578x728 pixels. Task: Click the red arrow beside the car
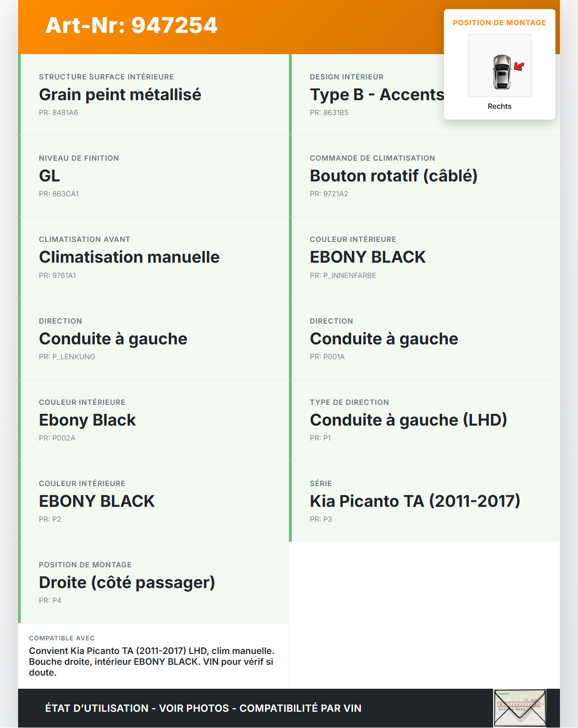[x=519, y=67]
